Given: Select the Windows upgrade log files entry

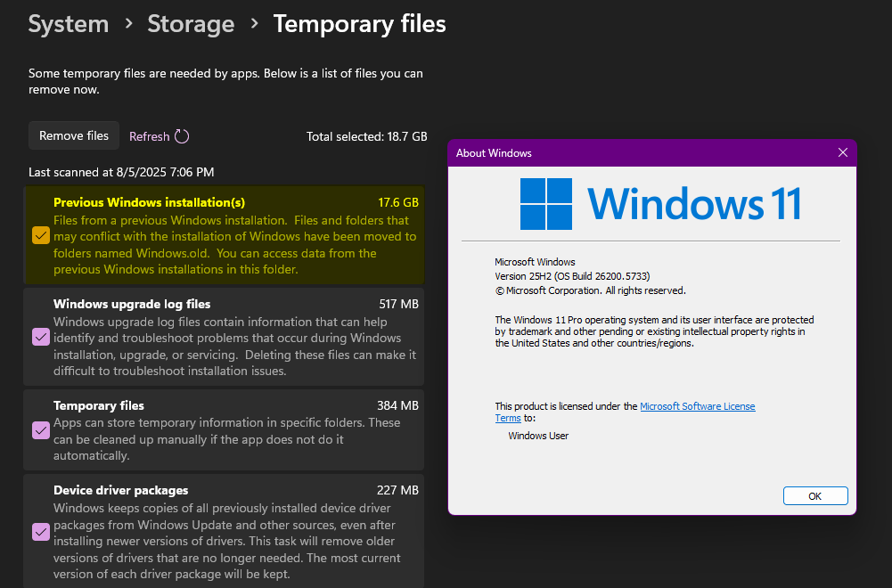Looking at the screenshot, I should click(x=224, y=337).
